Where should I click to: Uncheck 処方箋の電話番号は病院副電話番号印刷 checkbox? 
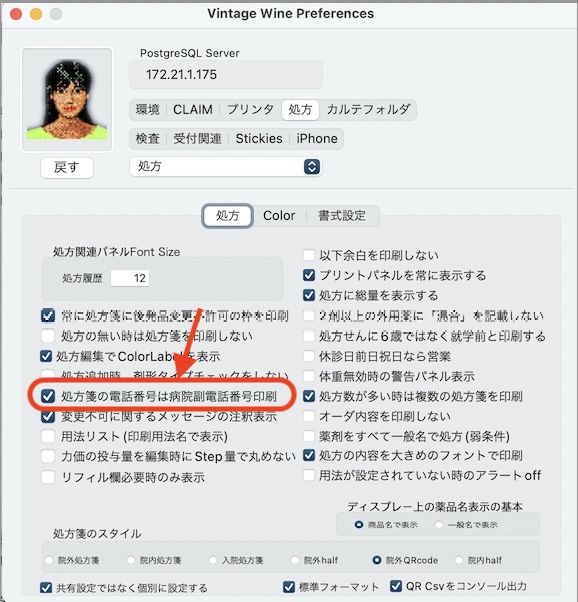[x=48, y=396]
